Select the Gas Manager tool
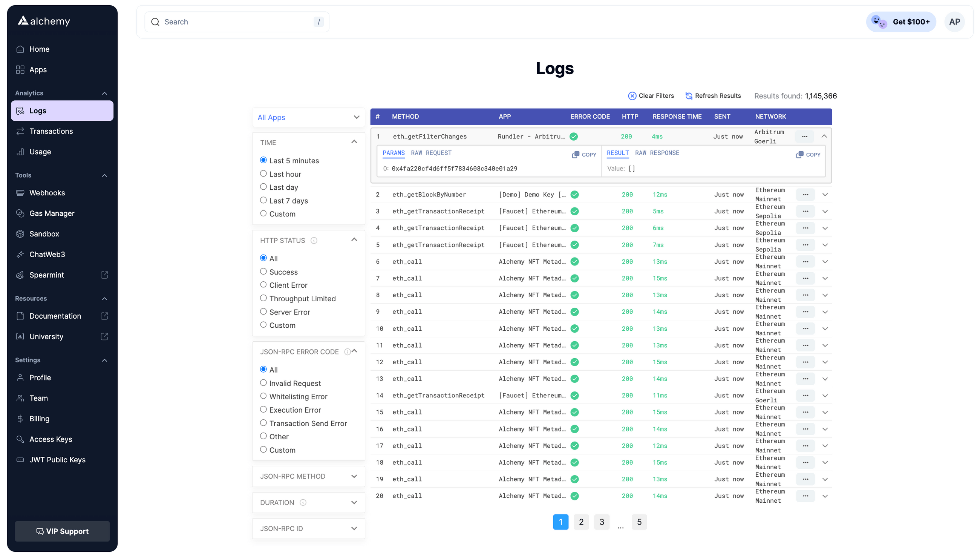Screen dimensions: 980x557 (52, 213)
